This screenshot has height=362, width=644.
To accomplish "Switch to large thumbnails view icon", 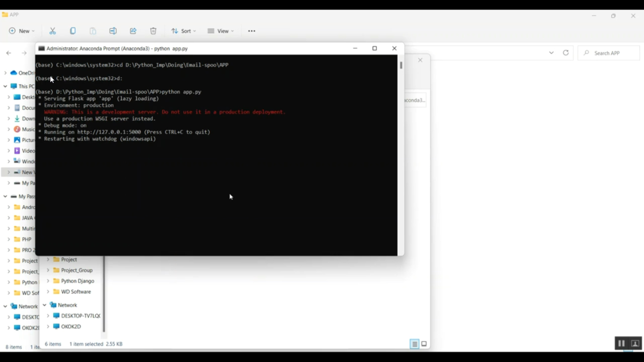I will 424,344.
